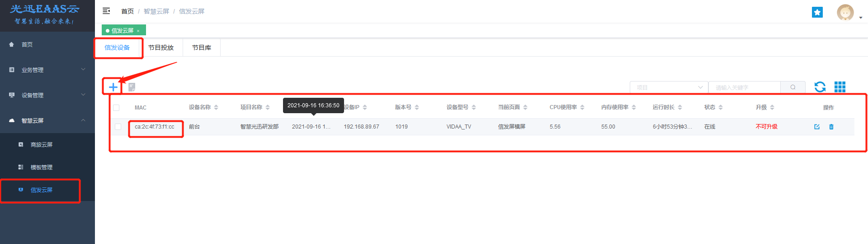Click the search magnifier button
This screenshot has width=868, height=244.
793,87
